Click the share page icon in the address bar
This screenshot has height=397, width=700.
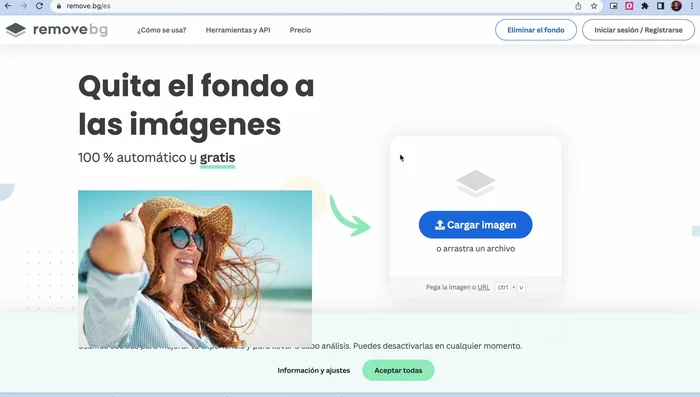click(x=578, y=6)
